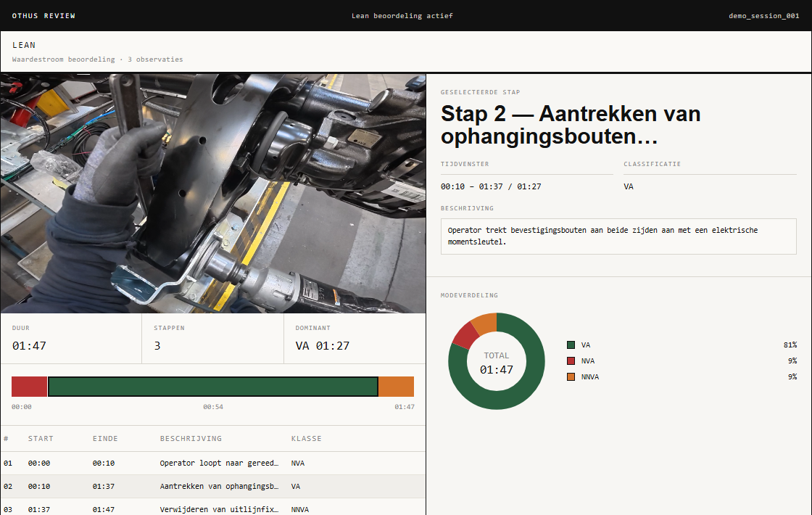Click the demo_session_001 session label
Image resolution: width=812 pixels, height=515 pixels.
point(764,15)
